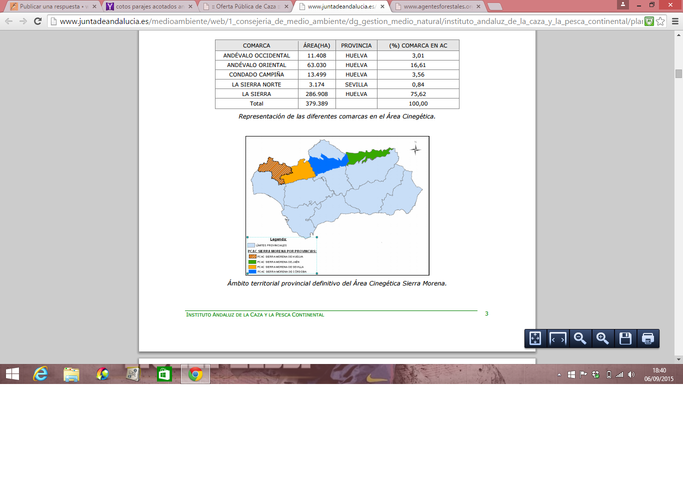Click the LA SIERRA NORTE cell
The image size is (683, 479).
pyautogui.click(x=257, y=84)
